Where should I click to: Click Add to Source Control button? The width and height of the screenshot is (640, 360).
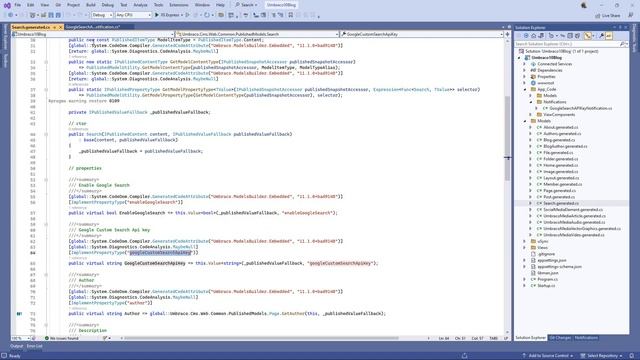click(547, 356)
